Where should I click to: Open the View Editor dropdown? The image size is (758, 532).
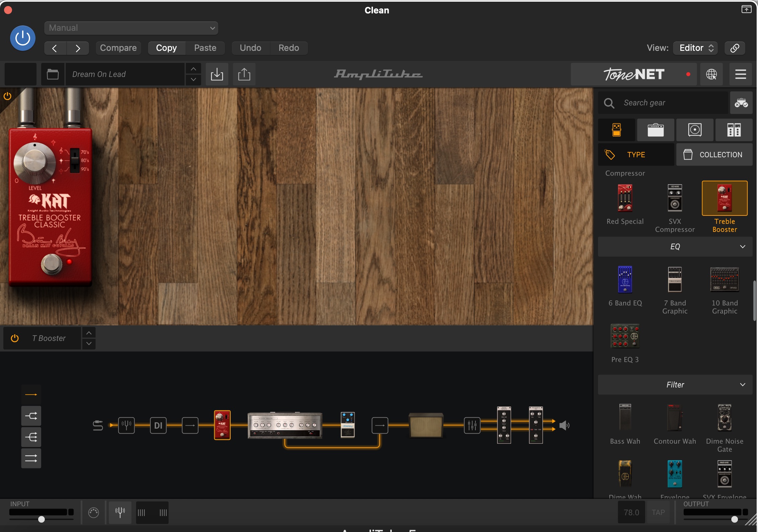pyautogui.click(x=695, y=48)
